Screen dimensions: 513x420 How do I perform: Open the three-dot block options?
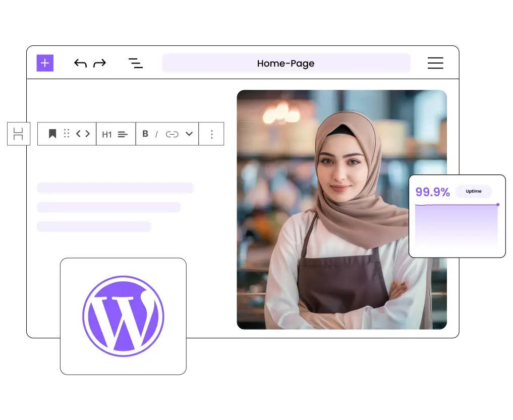[x=212, y=134]
